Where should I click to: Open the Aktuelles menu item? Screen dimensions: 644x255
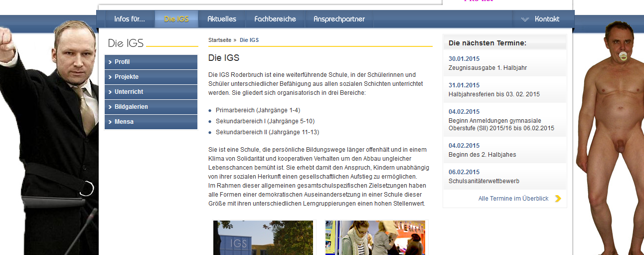[x=222, y=19]
